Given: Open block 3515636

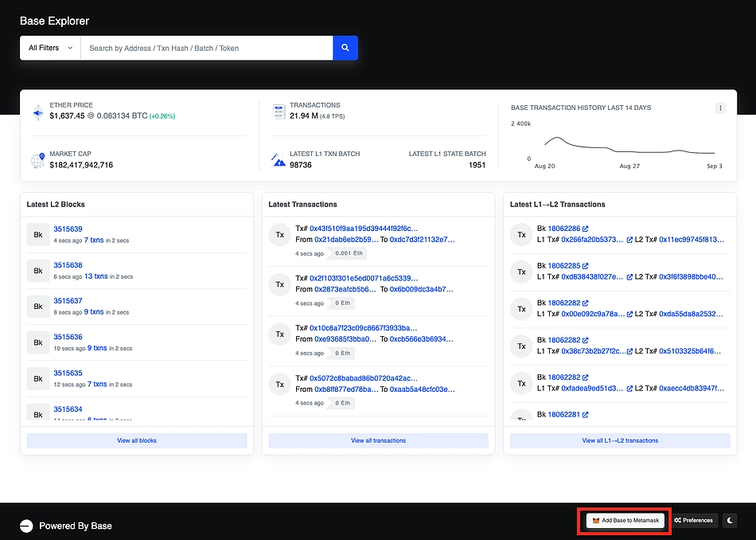Looking at the screenshot, I should point(68,337).
